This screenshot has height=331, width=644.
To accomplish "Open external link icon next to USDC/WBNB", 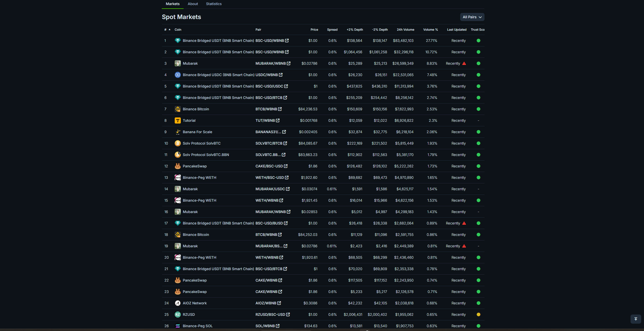I will [x=281, y=75].
